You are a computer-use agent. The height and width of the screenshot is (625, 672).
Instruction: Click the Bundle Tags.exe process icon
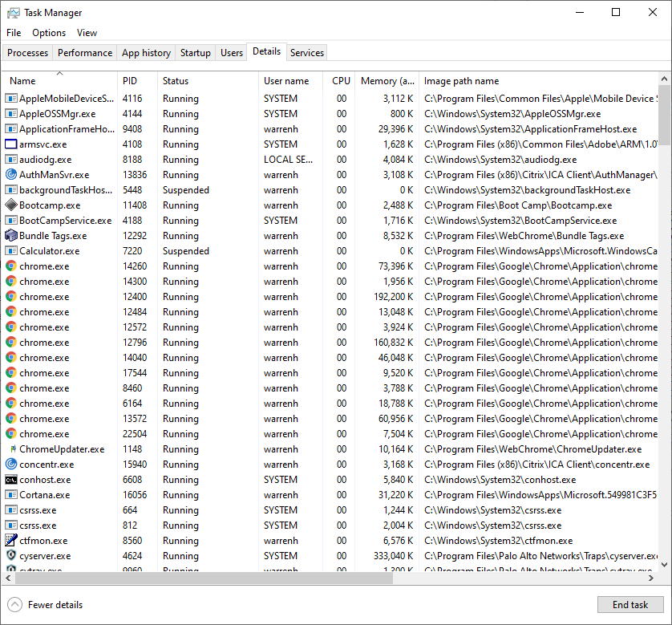(11, 236)
